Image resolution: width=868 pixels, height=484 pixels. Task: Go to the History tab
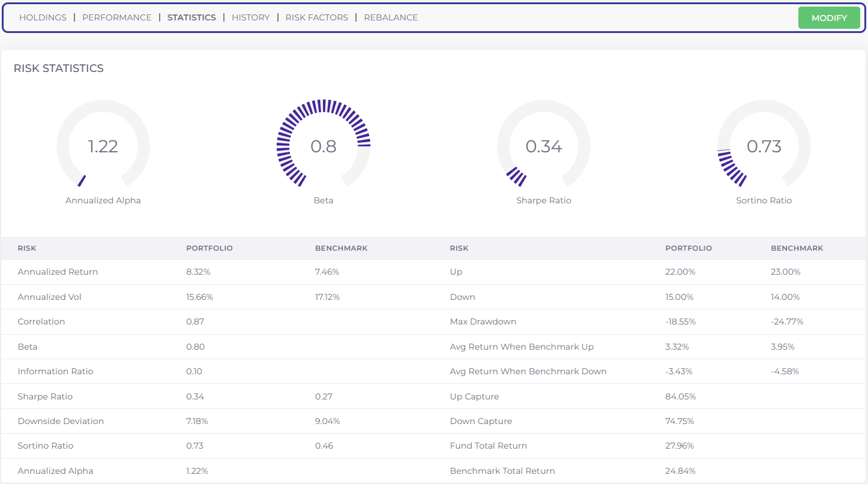(x=250, y=17)
